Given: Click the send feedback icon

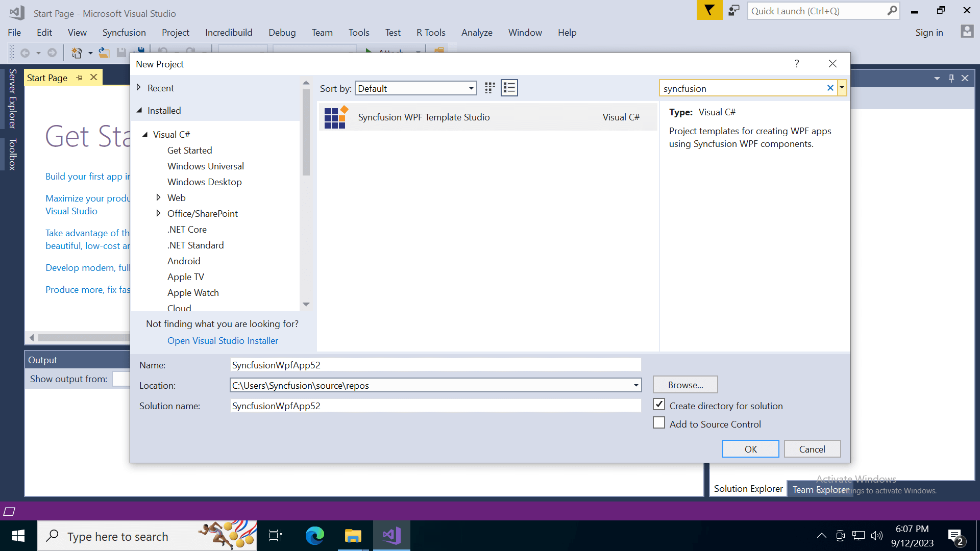Looking at the screenshot, I should (x=733, y=10).
